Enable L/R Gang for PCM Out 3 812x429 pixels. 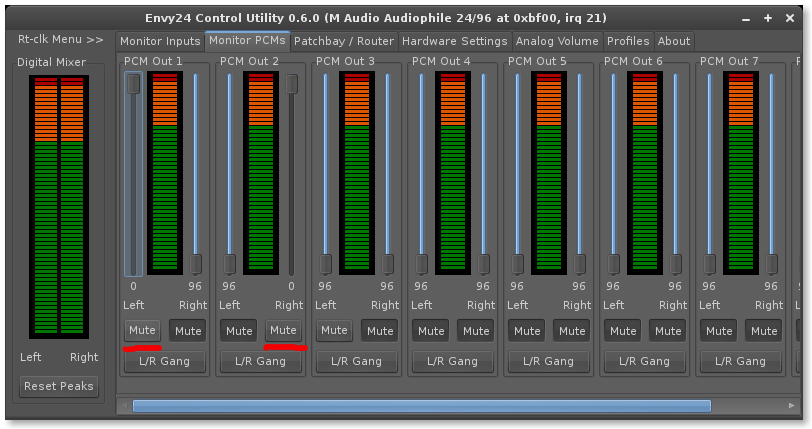[x=357, y=361]
